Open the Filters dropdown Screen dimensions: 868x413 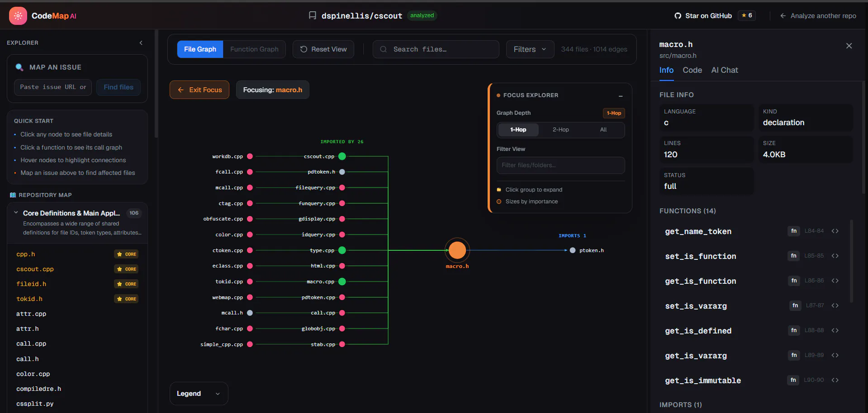530,49
